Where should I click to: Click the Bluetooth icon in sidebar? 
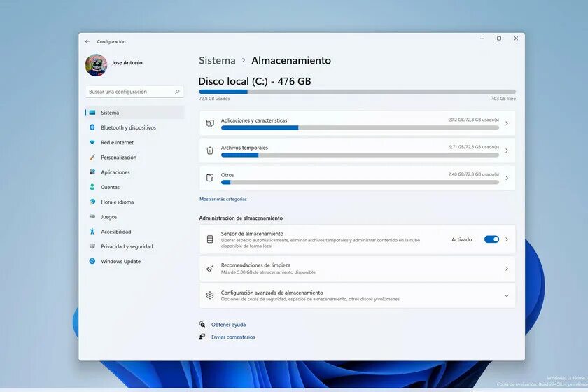point(92,127)
